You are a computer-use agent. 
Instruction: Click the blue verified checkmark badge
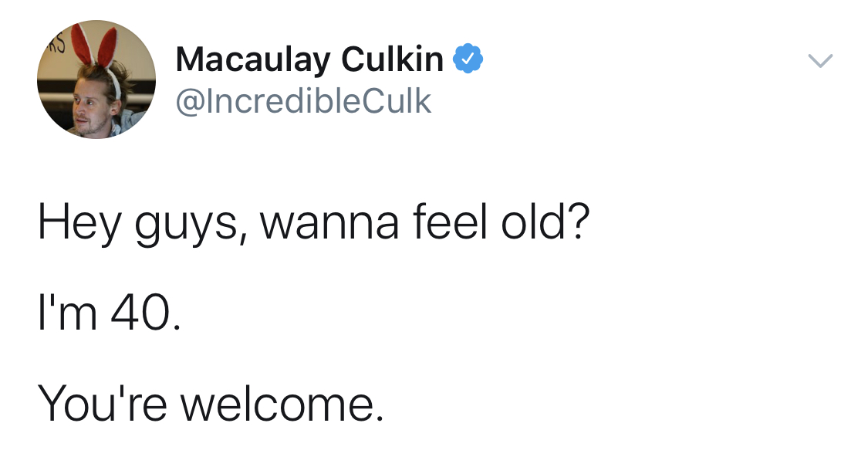click(468, 58)
